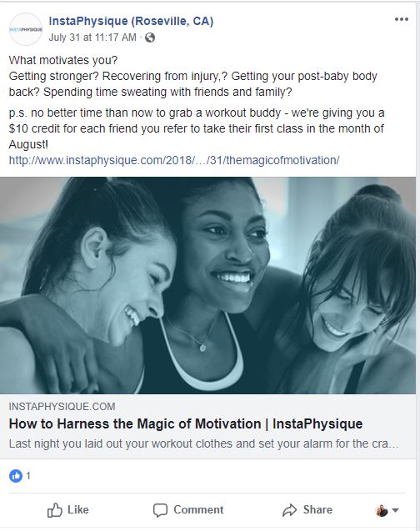The image size is (420, 531).
Task: Click the blue thumbs-up reaction icon
Action: pyautogui.click(x=16, y=476)
